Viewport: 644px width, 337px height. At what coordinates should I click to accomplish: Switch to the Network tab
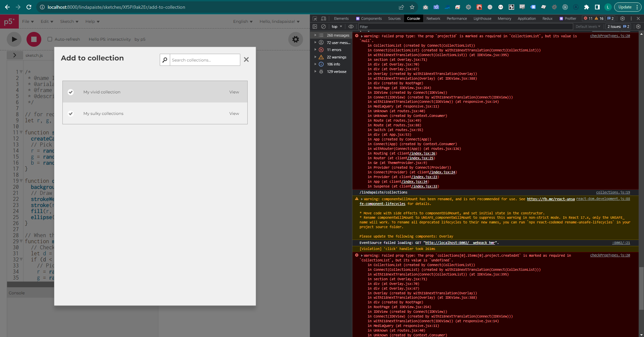[x=433, y=18]
